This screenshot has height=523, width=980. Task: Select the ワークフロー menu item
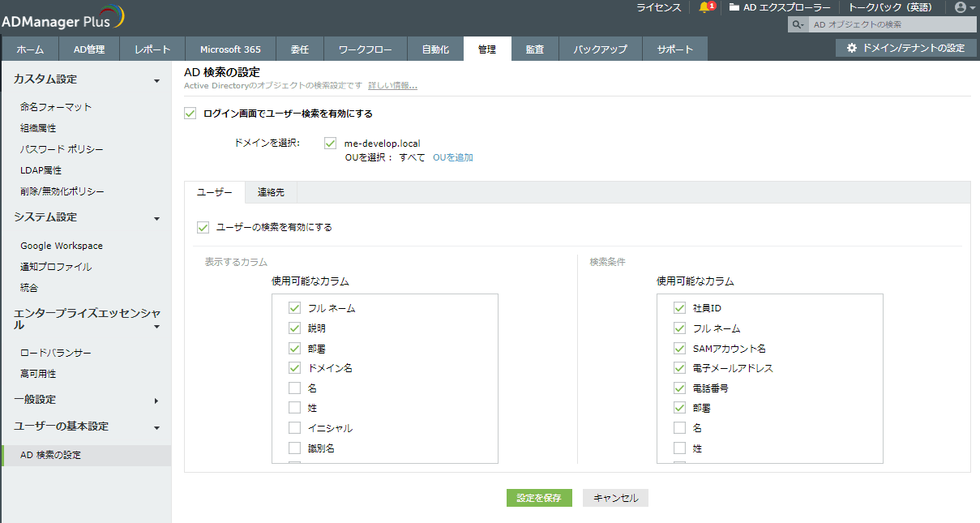[365, 49]
